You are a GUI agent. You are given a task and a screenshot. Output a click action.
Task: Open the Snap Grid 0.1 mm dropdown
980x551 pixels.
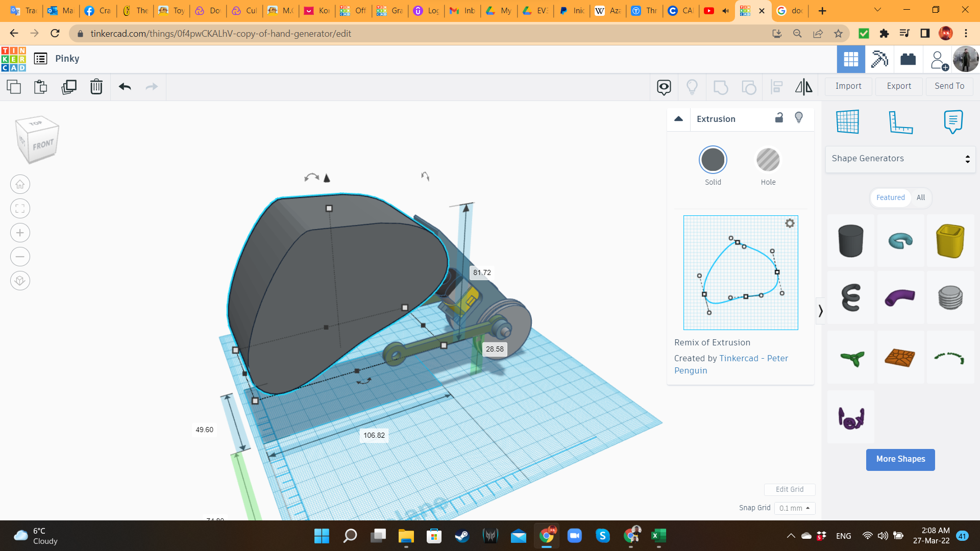[x=794, y=508]
